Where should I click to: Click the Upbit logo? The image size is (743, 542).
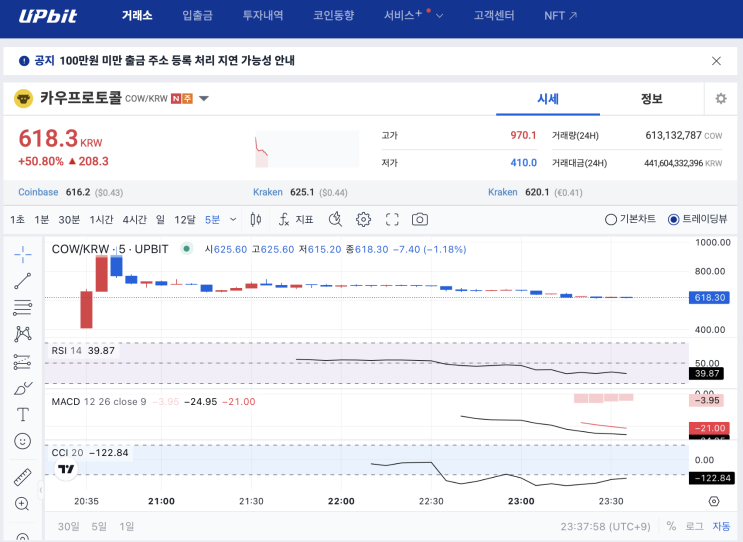(x=48, y=16)
